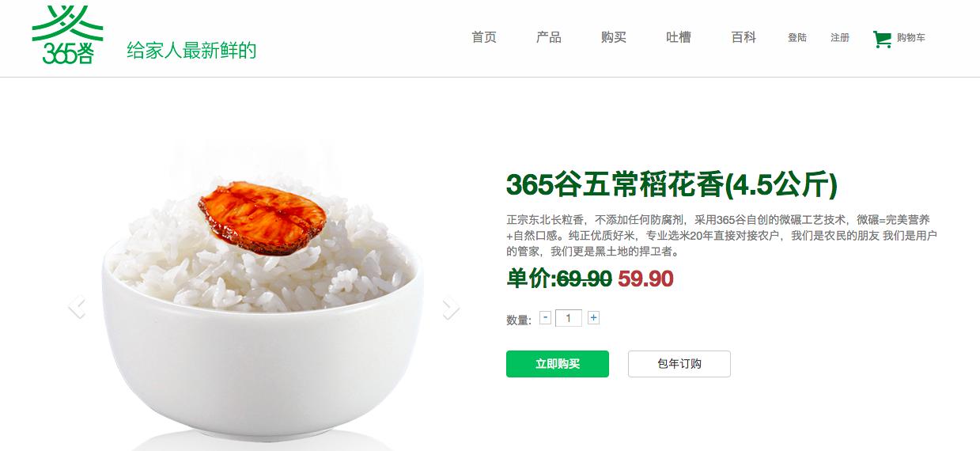Open the 吐槽 navigation item
Image resolution: width=980 pixels, height=451 pixels.
pos(679,37)
